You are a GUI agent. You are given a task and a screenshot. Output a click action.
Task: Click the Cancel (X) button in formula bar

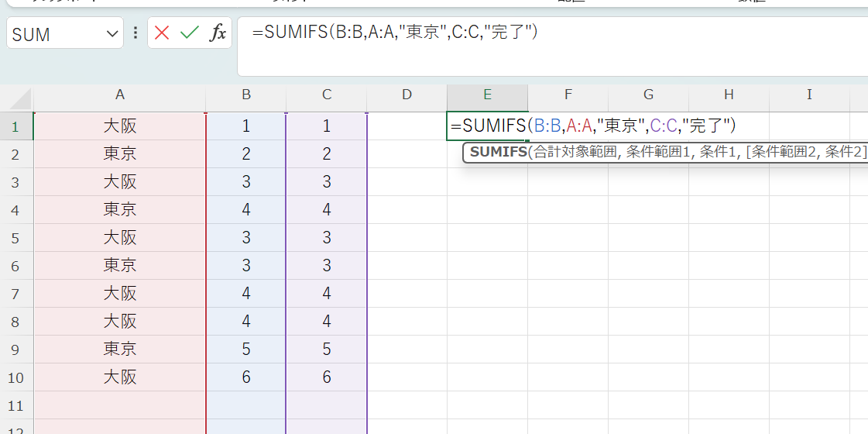coord(162,33)
